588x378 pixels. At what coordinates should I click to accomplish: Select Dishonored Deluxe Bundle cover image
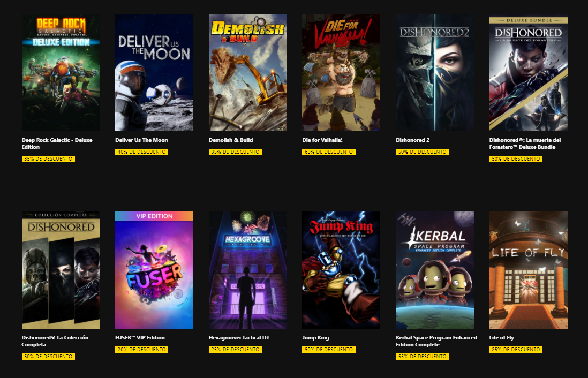(529, 72)
